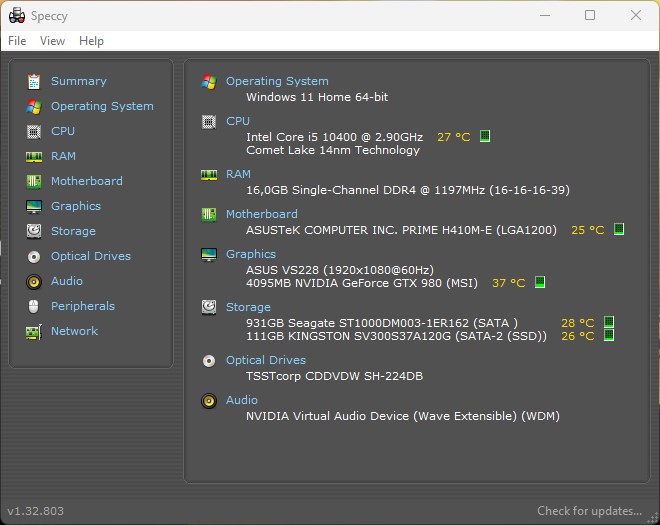Click green indicator beside Kingston 26 °C

coord(609,336)
